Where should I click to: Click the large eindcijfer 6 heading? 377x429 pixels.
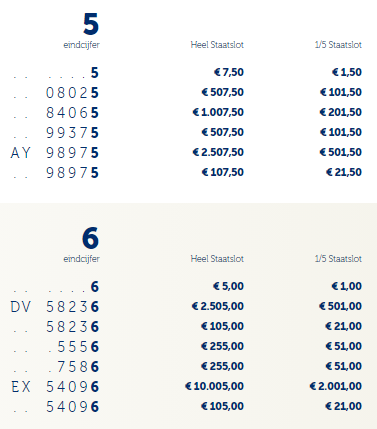91,238
